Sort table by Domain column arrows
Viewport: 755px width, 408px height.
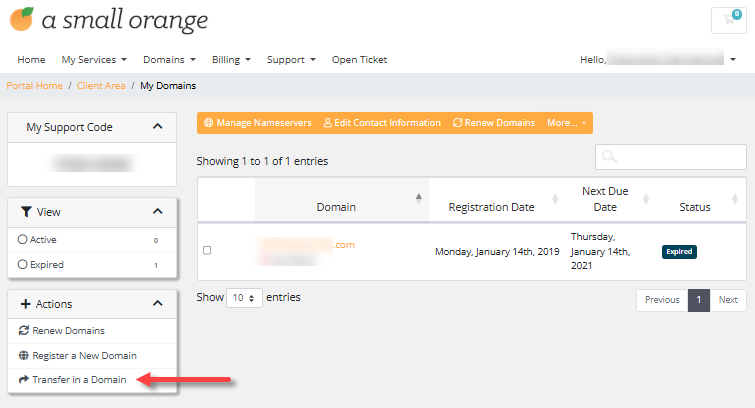point(418,199)
